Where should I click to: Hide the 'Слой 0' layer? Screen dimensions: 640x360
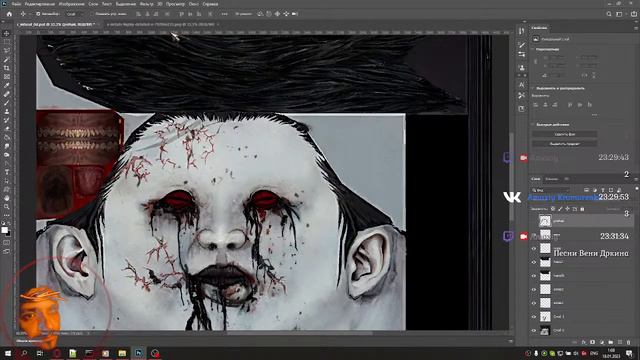[533, 330]
